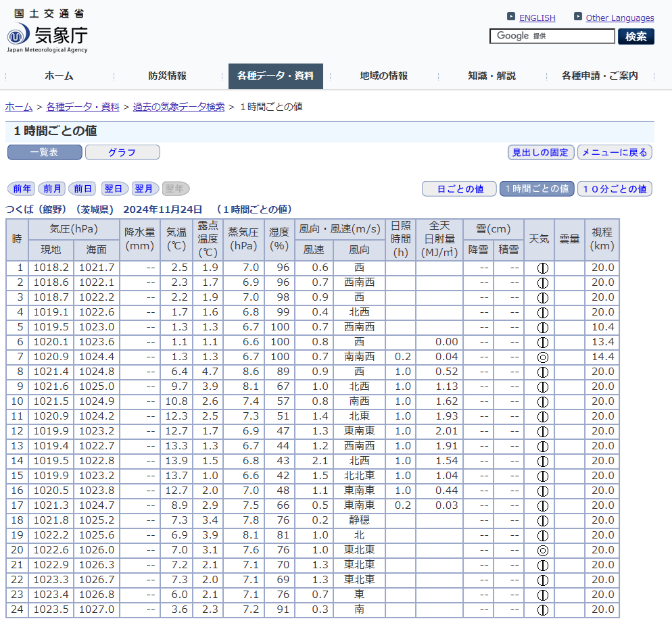672x623 pixels.
Task: Select the 各種データ・資料 navigation menu
Action: pos(276,76)
